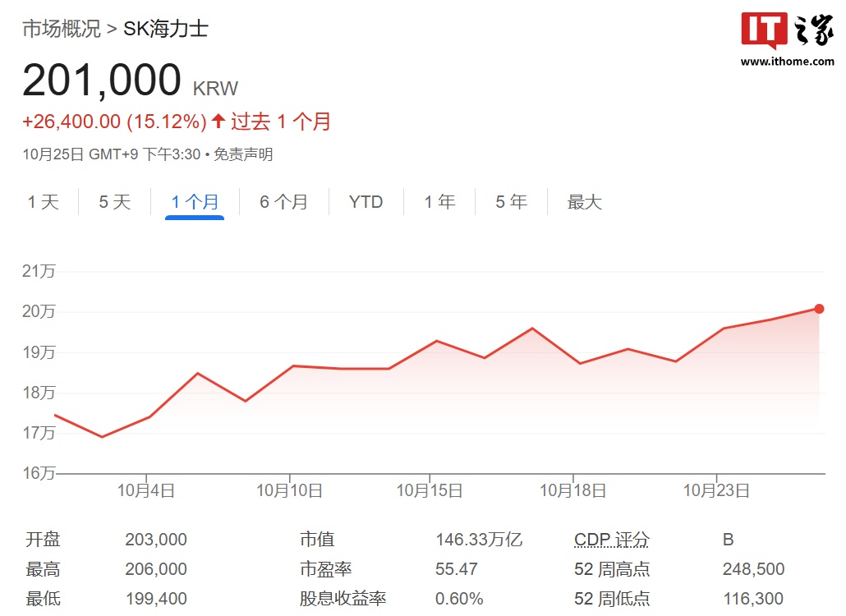Image resolution: width=846 pixels, height=616 pixels.
Task: Select the 5 天 time range tab
Action: coord(115,202)
